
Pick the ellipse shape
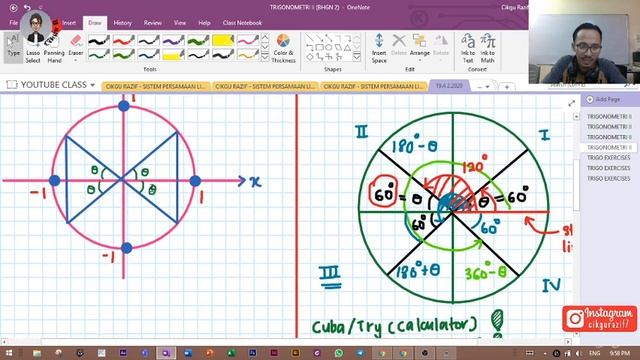[x=329, y=47]
